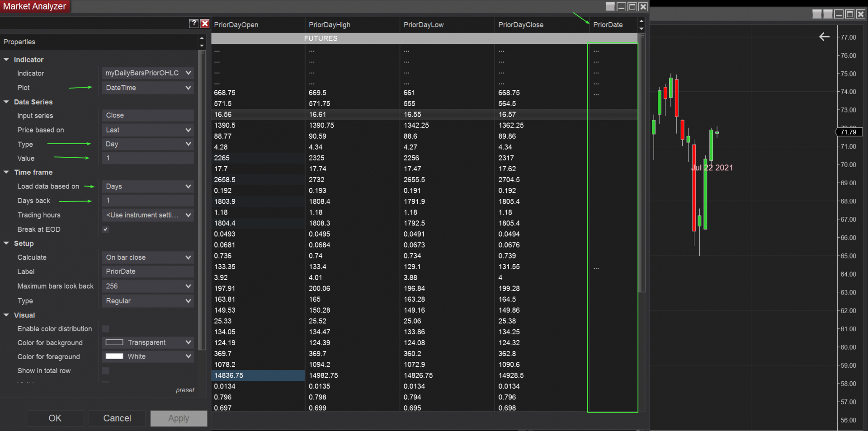Open the Indicator dropdown showing myDailyBarsPriorOHLC
Viewport: 868px width, 431px height.
[148, 73]
